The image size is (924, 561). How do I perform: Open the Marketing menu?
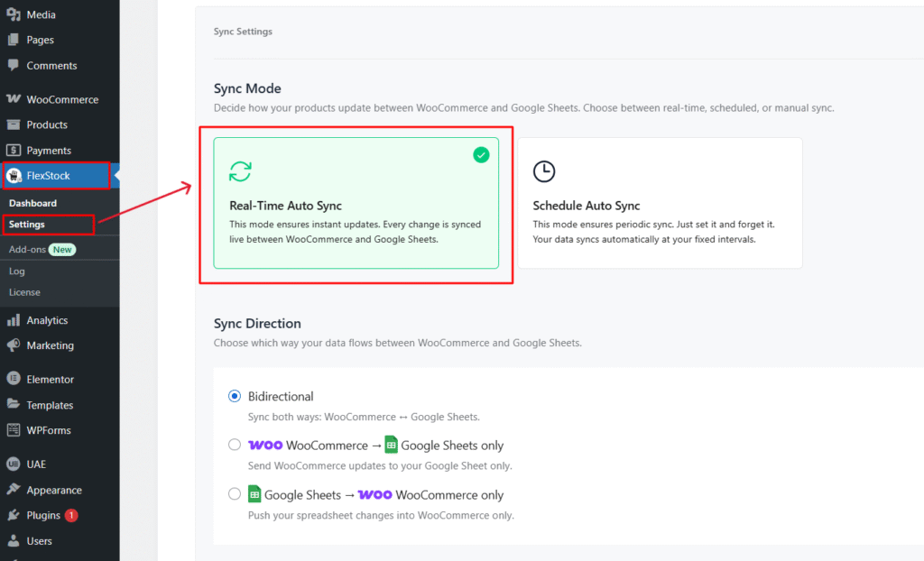click(51, 346)
